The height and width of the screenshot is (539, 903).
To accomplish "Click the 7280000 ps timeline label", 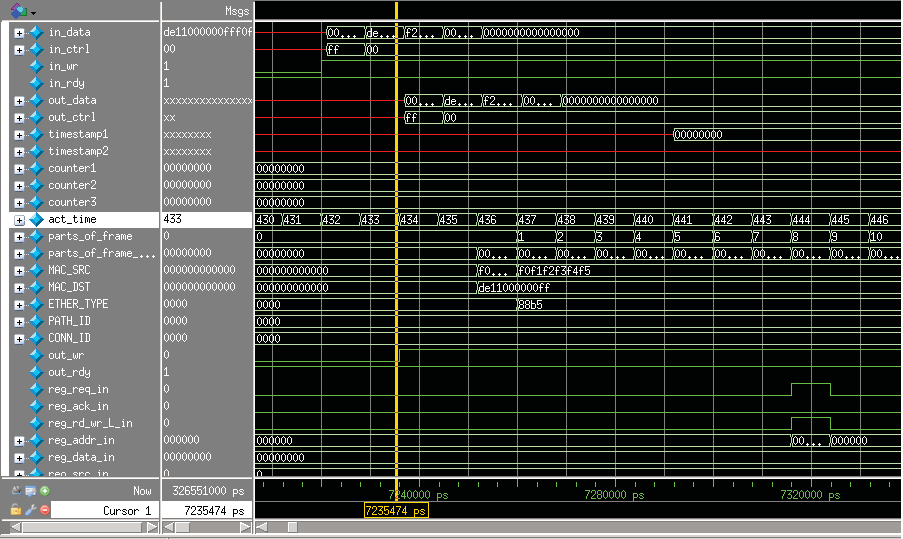I will tap(614, 495).
